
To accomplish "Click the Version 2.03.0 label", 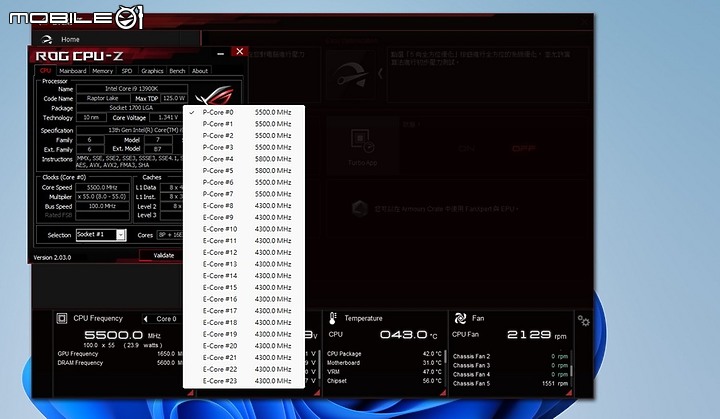I will click(52, 258).
